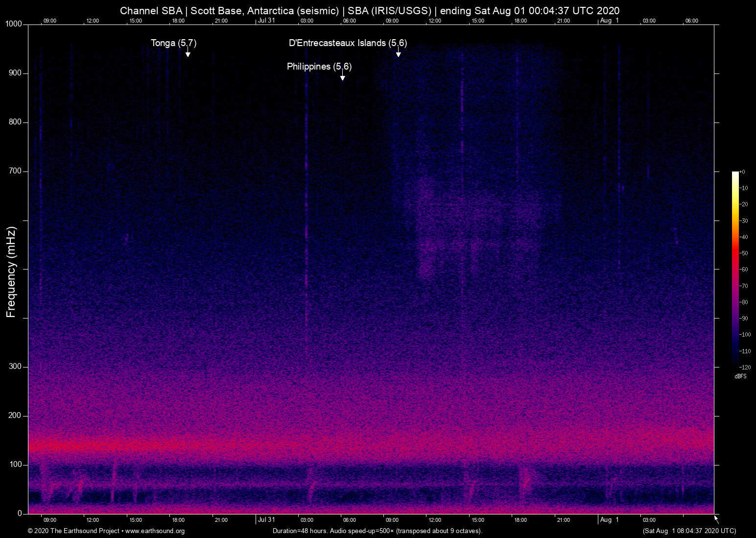Click the Philippines (5.6) label text
The image size is (756, 538).
click(x=319, y=67)
